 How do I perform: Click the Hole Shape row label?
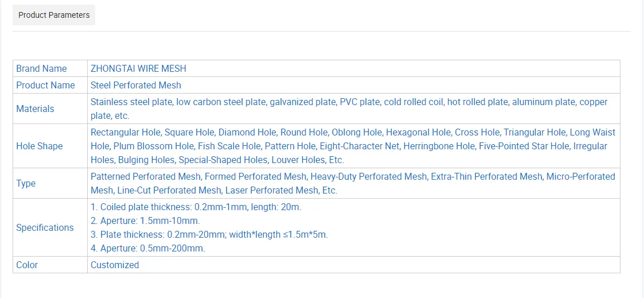(x=39, y=146)
